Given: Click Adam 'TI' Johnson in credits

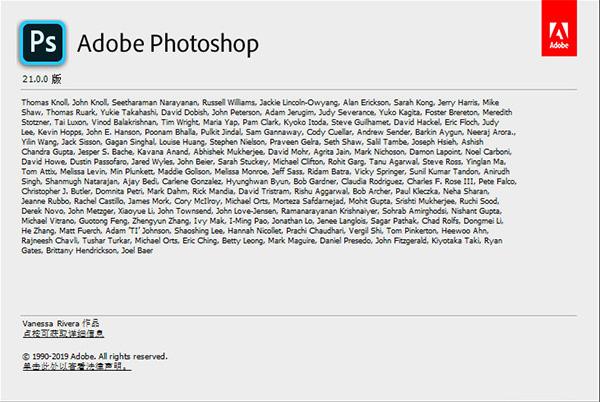Looking at the screenshot, I should (x=137, y=231).
